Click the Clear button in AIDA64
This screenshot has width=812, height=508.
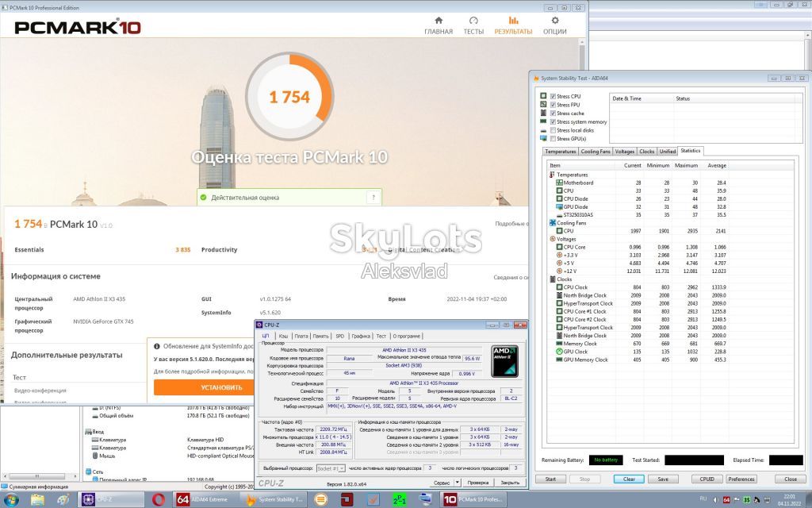[629, 479]
